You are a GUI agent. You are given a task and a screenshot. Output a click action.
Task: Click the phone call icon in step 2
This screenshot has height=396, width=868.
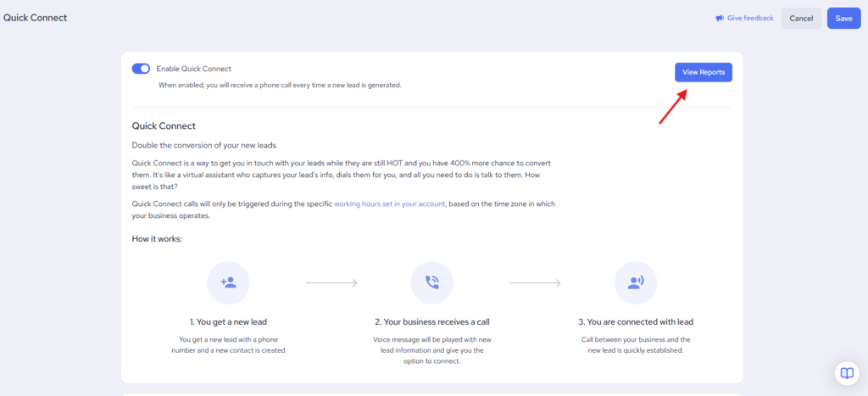pyautogui.click(x=431, y=282)
